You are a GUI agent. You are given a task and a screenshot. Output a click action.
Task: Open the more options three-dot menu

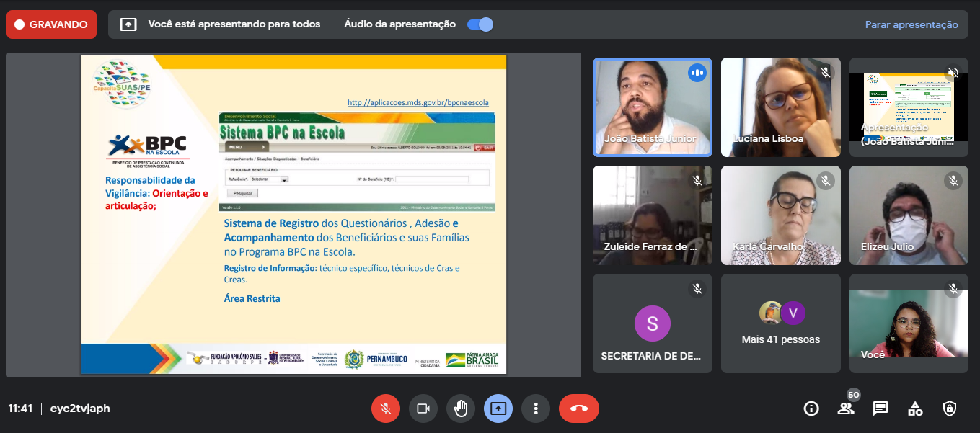[536, 409]
